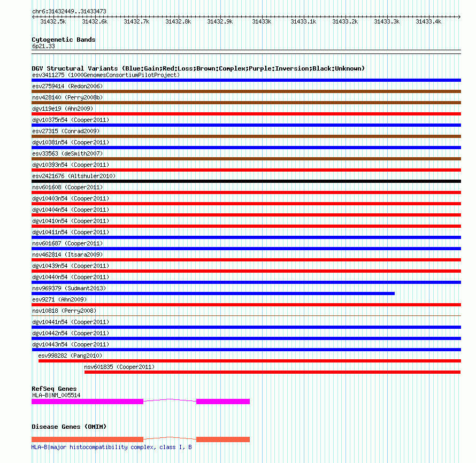Click the 6p21.33 cytogenetic band label
The image size is (476, 463).
click(x=43, y=46)
